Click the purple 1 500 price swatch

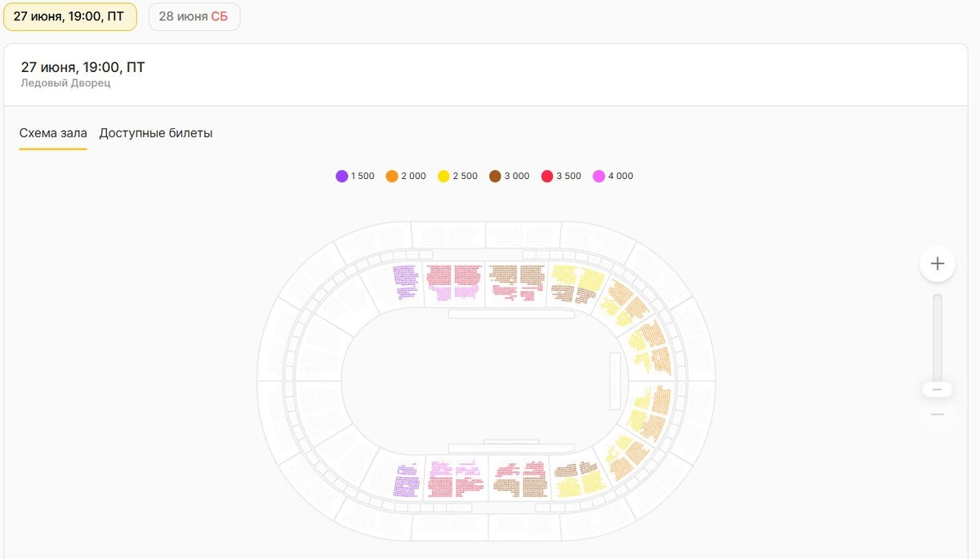[x=342, y=177]
